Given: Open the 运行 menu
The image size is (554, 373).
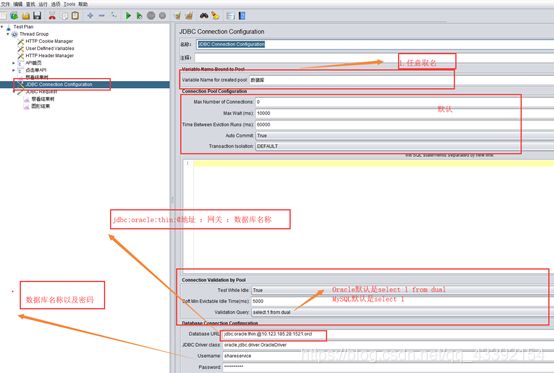Looking at the screenshot, I should coord(43,4).
